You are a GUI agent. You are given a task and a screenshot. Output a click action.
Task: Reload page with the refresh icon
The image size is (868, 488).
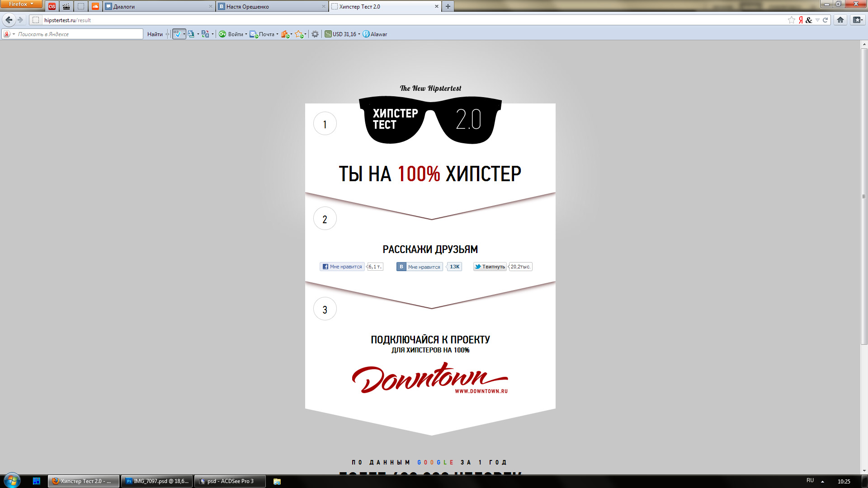pyautogui.click(x=825, y=20)
